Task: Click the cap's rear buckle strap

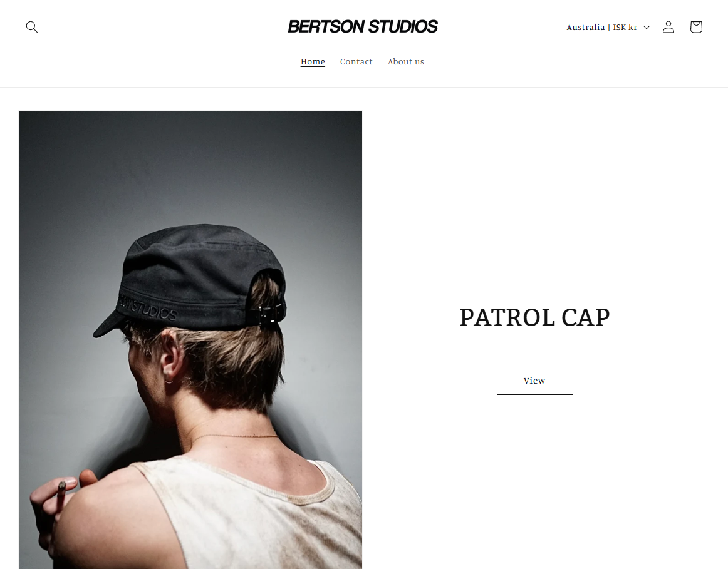Action: point(266,314)
